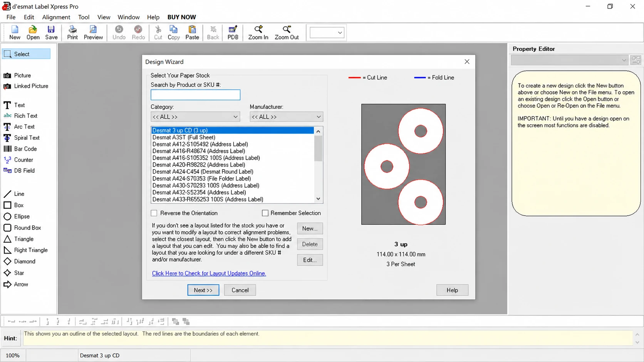Select the Linked Picture tool

tap(26, 86)
